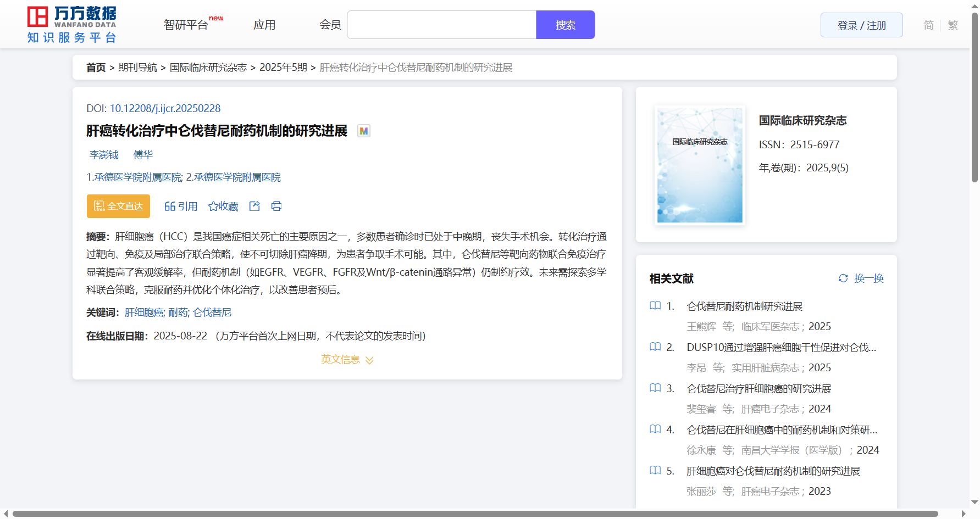Click the 收藏 star favorite icon
The height and width of the screenshot is (519, 980).
tap(213, 207)
